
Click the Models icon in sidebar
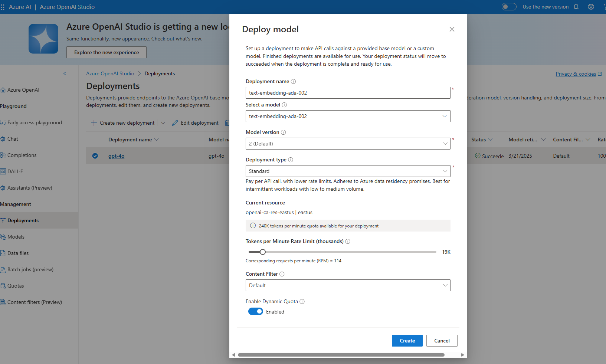3,237
